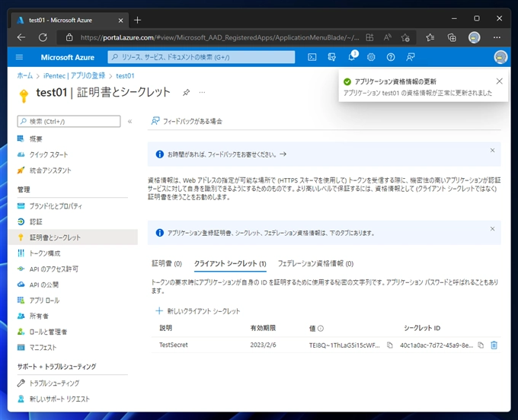This screenshot has width=518, height=420.
Task: Click the help question mark icon
Action: pos(391,57)
